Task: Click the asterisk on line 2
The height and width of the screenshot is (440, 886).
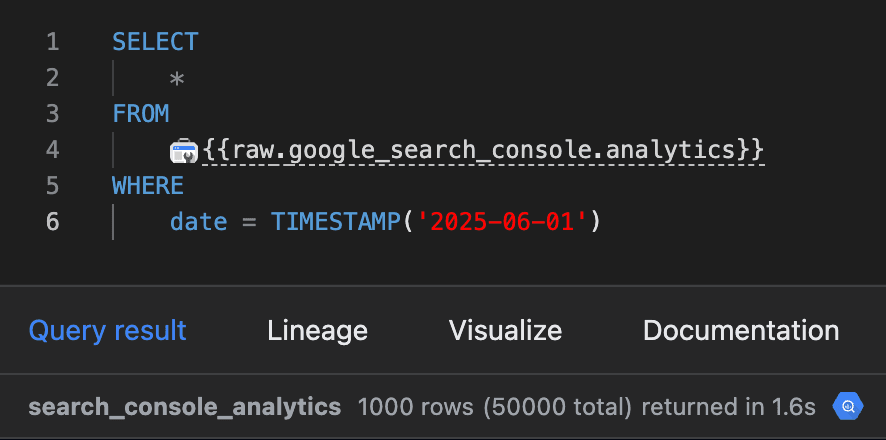Action: pos(177,79)
